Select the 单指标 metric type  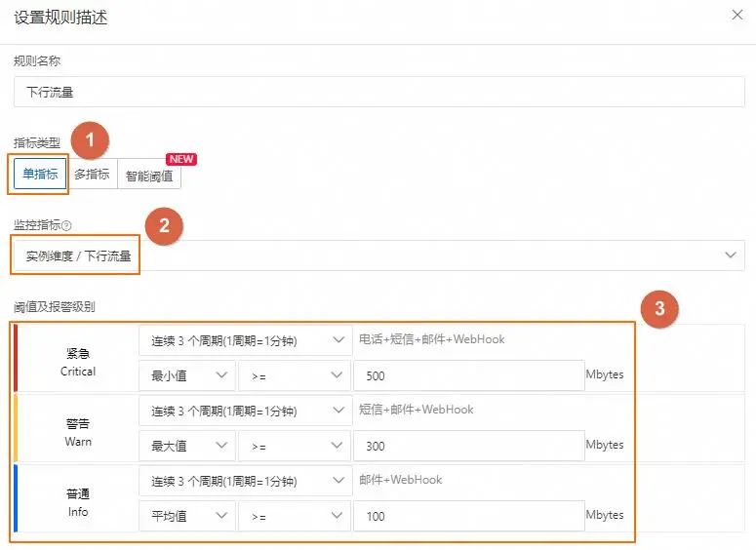pos(40,175)
